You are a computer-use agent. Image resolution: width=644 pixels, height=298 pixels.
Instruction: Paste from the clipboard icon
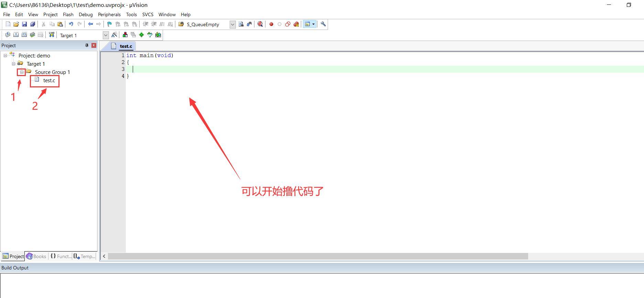tap(60, 24)
